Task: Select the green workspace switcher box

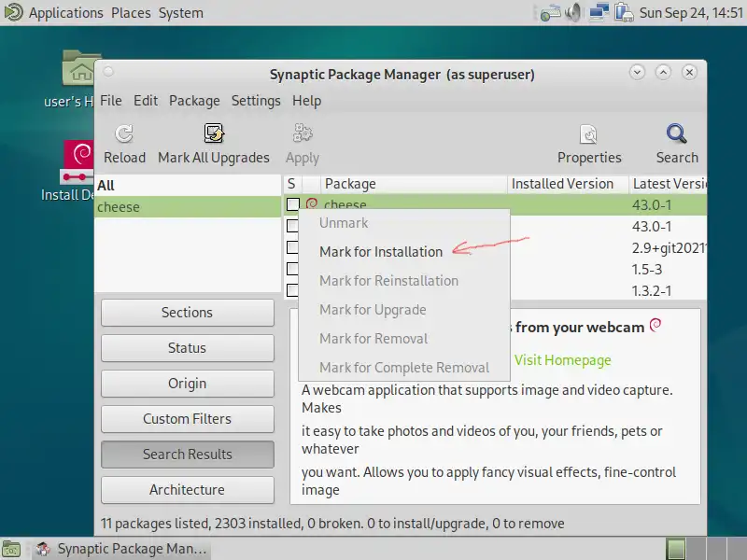Action: pos(675,549)
